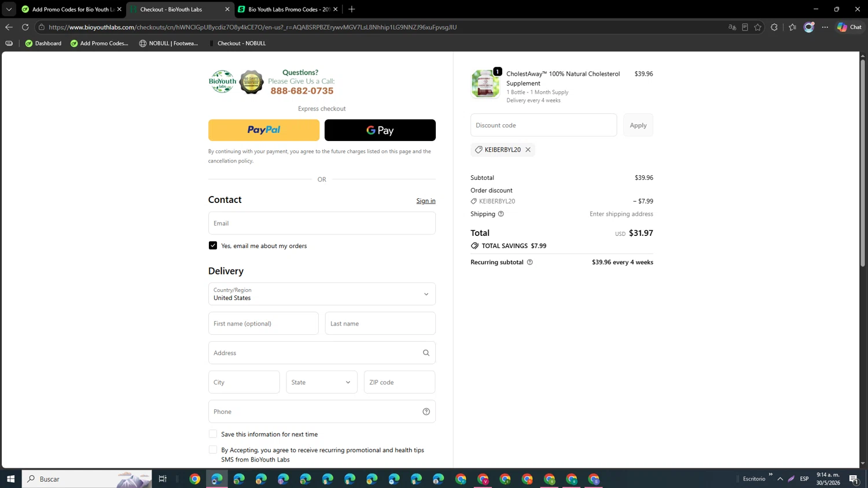Open the Windows Start menu
Viewport: 868px width, 488px height.
[10, 479]
